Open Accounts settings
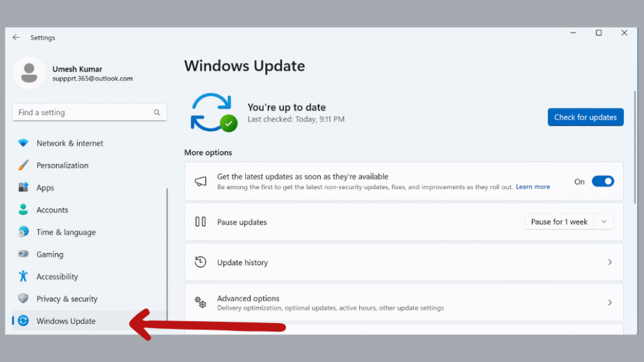The width and height of the screenshot is (644, 362). click(x=89, y=209)
